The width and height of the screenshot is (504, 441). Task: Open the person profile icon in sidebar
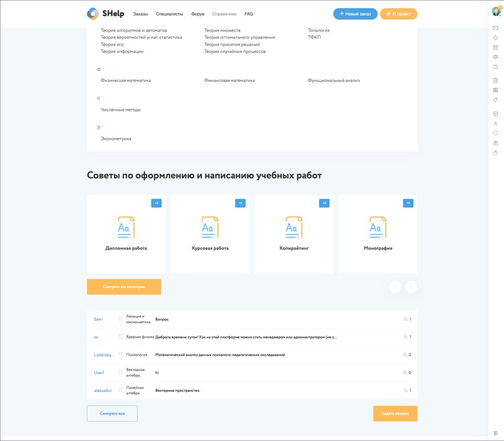point(495,124)
